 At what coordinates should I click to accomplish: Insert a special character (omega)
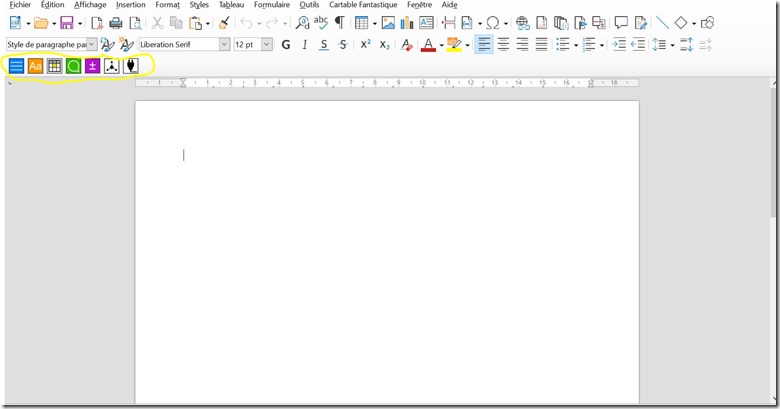pyautogui.click(x=492, y=23)
